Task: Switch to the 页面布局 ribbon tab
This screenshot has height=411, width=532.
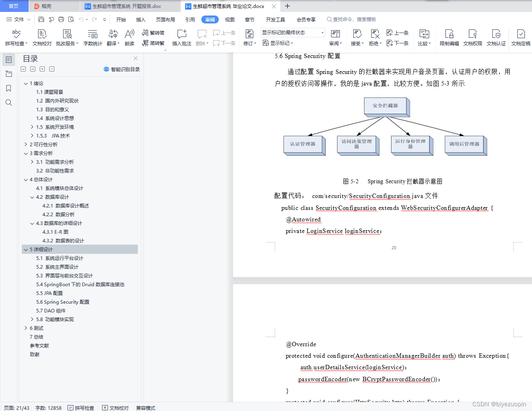Action: [166, 19]
